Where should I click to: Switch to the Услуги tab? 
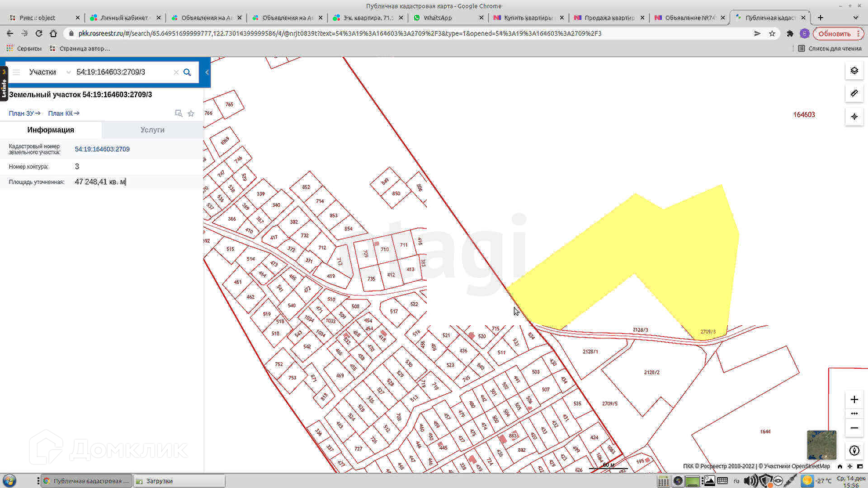tap(152, 130)
